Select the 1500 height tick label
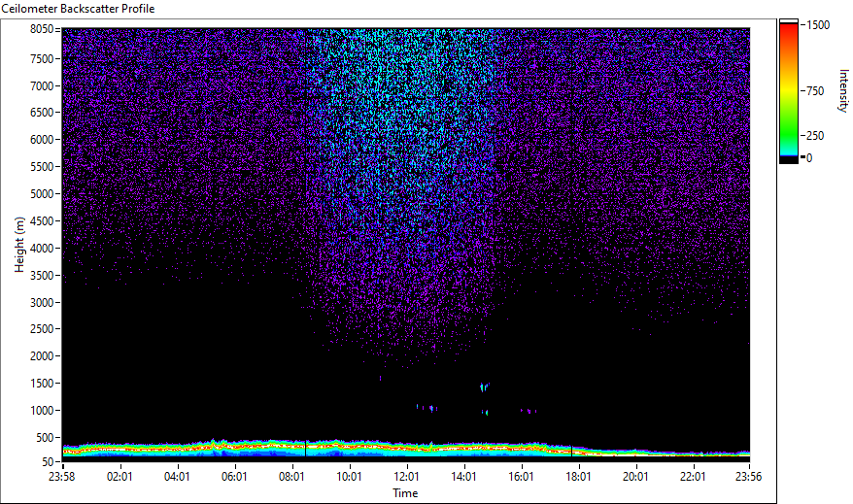 42,384
